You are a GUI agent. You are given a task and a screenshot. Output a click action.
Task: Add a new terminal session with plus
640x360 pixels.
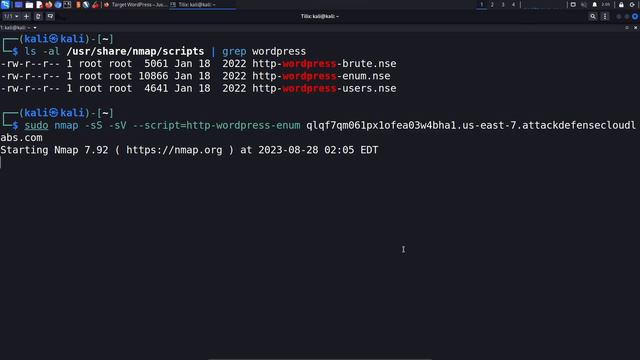pos(27,16)
